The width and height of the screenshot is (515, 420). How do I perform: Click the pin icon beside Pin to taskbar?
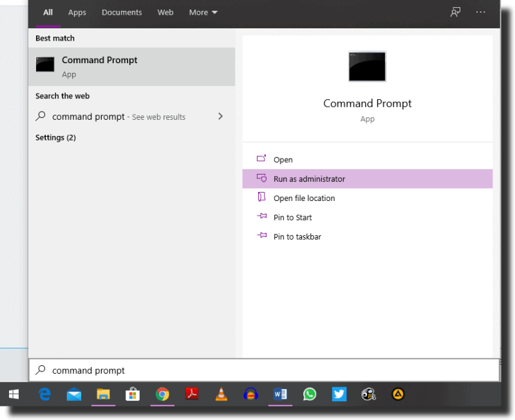click(261, 235)
